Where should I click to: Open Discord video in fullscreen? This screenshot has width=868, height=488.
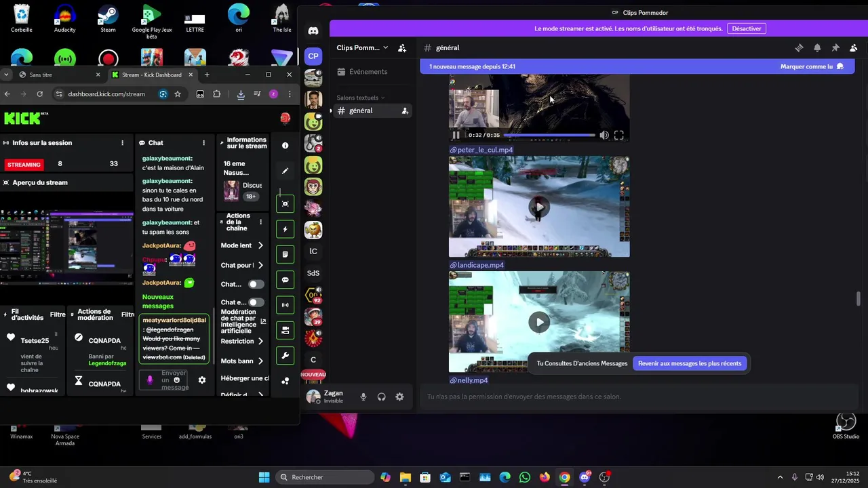(619, 135)
